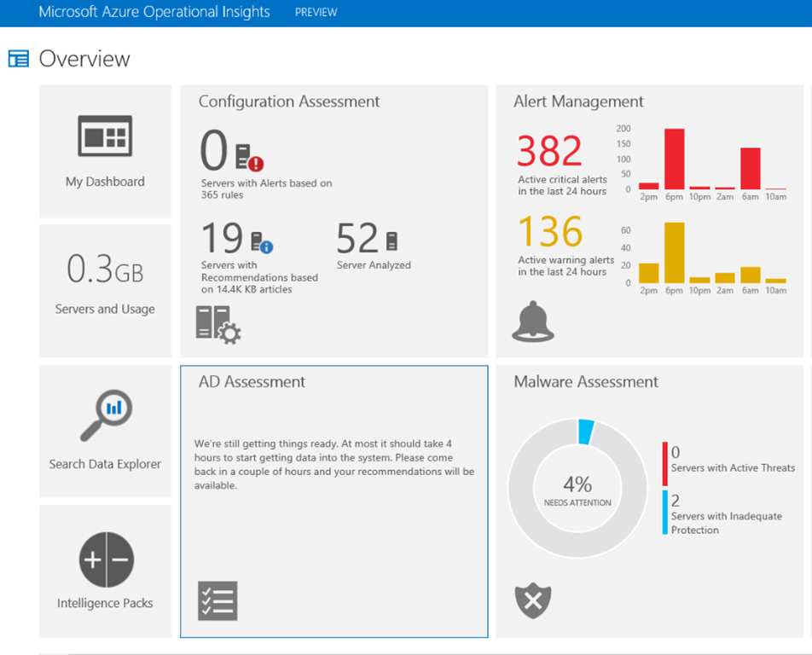Click the AD Assessment checklist icon
Screen dimensions: 812x655
click(217, 600)
